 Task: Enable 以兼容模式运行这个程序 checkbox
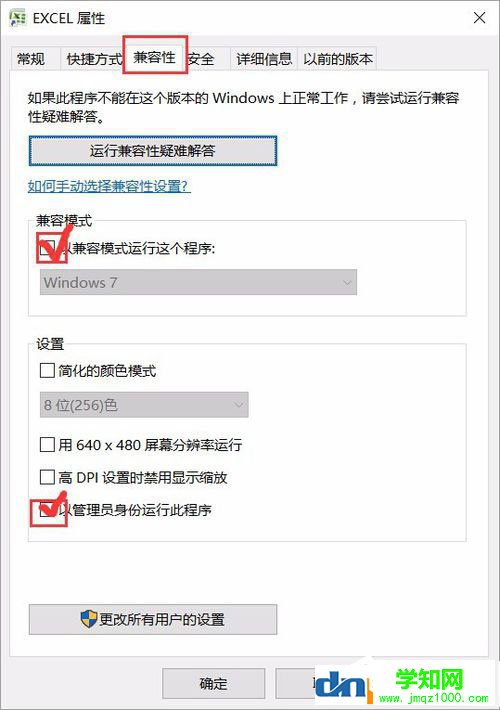tap(47, 248)
